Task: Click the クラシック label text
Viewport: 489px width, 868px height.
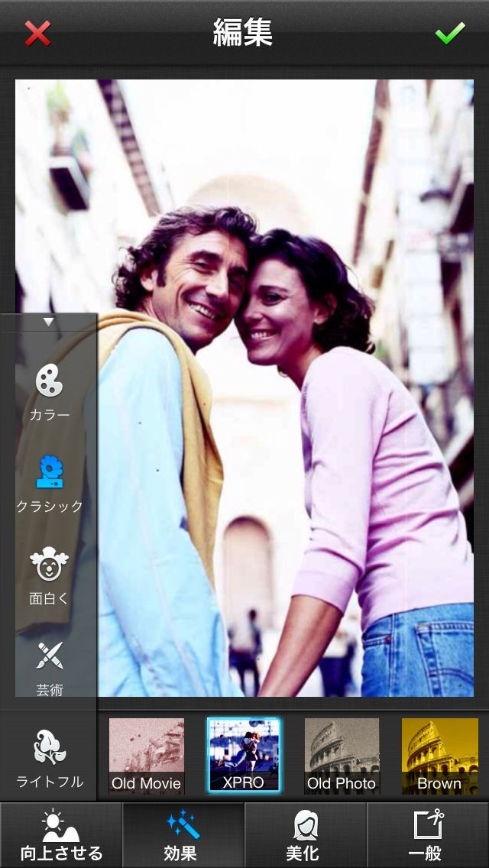Action: pyautogui.click(x=49, y=507)
